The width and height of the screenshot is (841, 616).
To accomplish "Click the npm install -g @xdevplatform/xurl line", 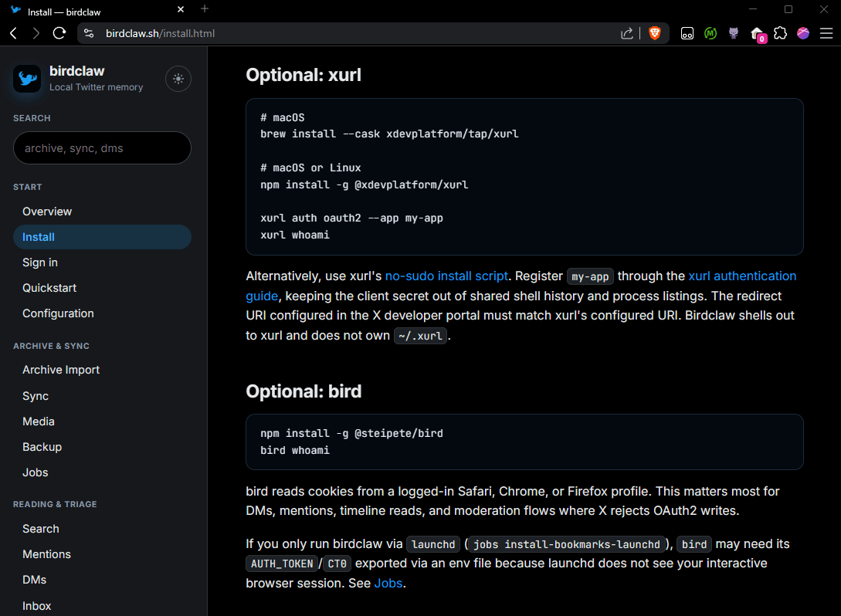I will click(x=365, y=185).
